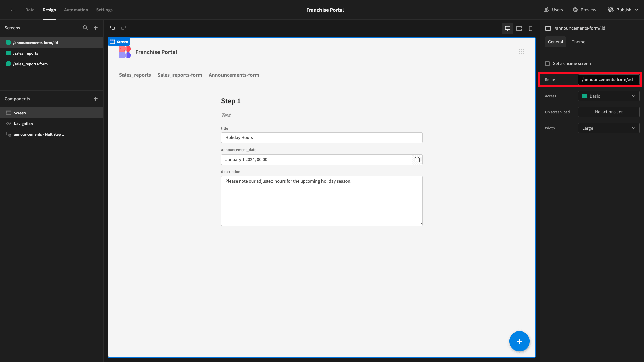Open the app grid menu icon

pos(521,52)
